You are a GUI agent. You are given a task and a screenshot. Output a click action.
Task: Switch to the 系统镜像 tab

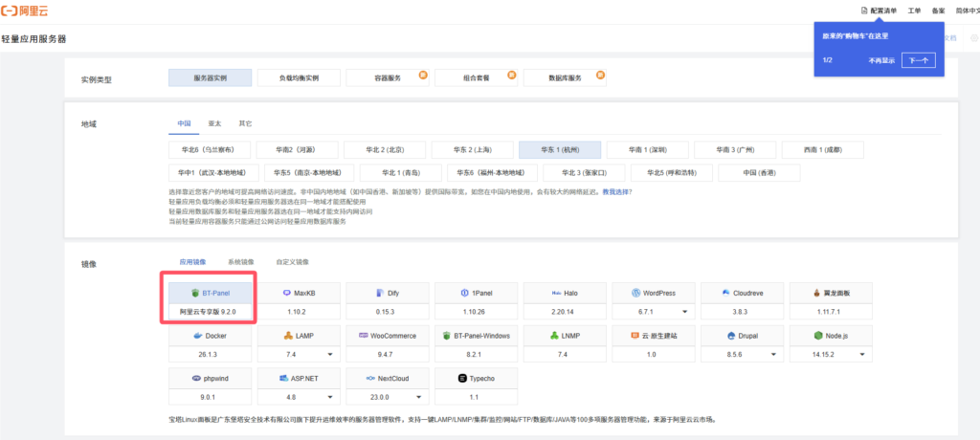tap(241, 262)
